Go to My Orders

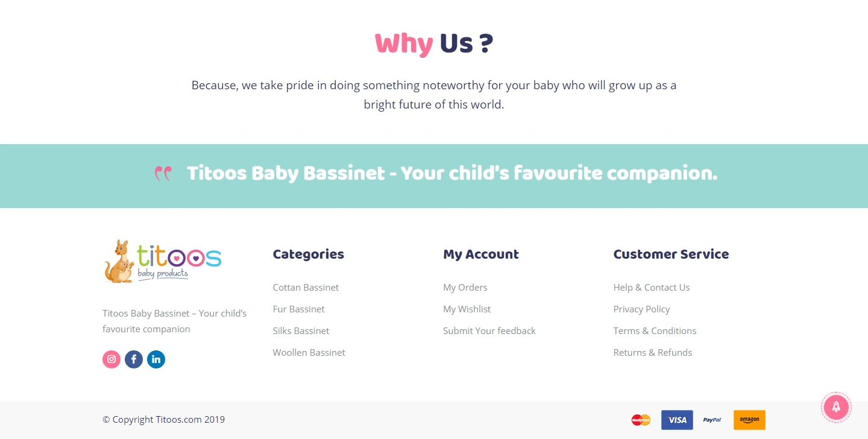point(465,288)
